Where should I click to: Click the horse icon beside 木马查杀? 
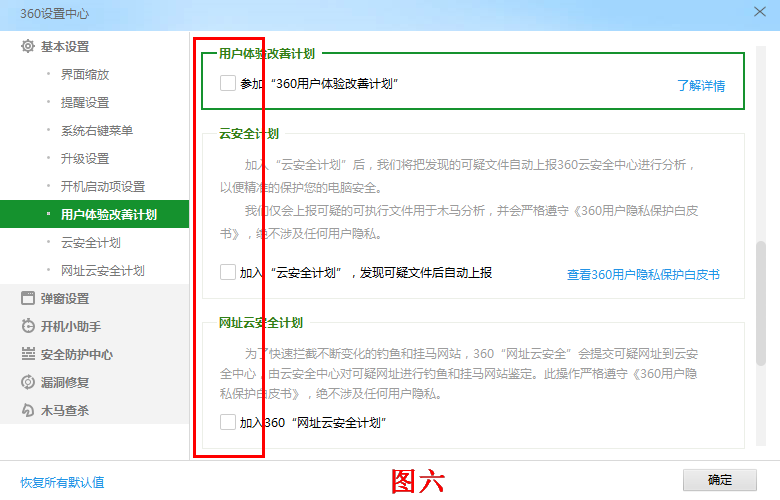click(28, 410)
